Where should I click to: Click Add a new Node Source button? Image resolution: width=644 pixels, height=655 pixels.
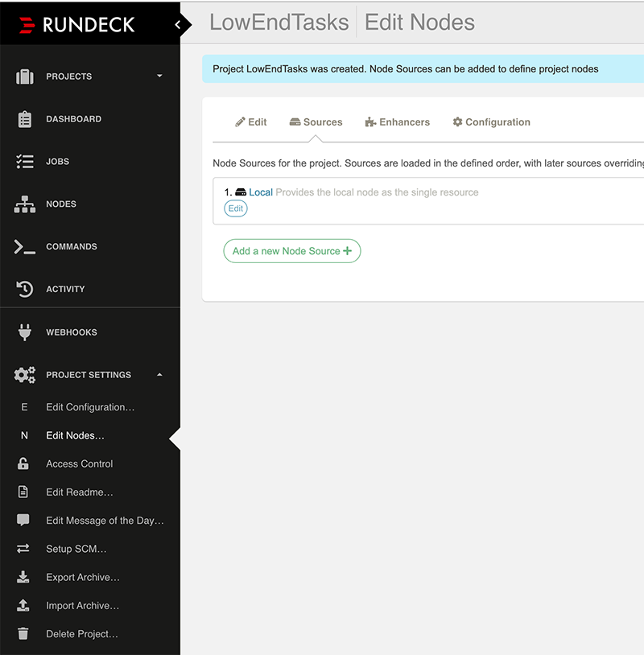(x=292, y=251)
